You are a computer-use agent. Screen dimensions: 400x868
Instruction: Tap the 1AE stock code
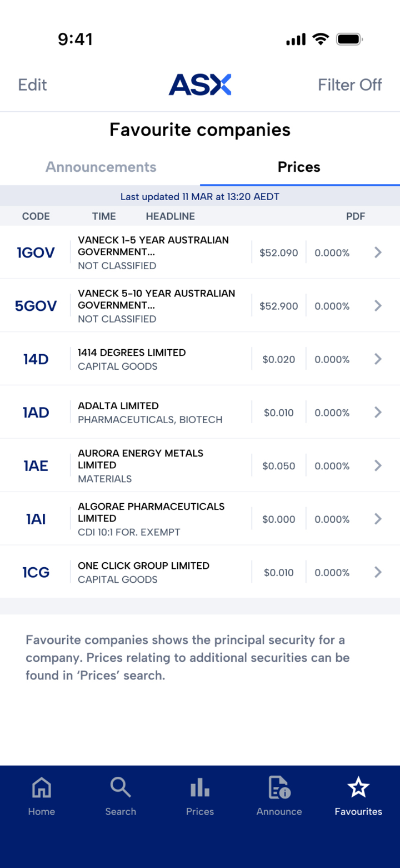click(x=36, y=466)
